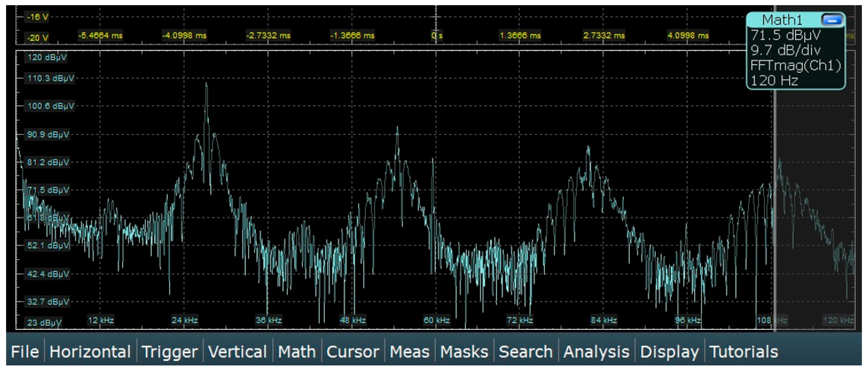
Task: Open the Display menu
Action: tap(669, 352)
